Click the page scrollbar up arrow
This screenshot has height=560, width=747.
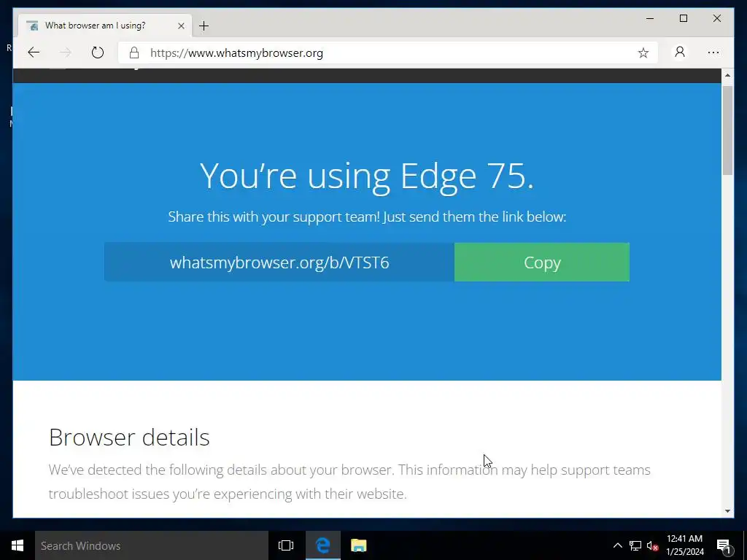[x=727, y=75]
